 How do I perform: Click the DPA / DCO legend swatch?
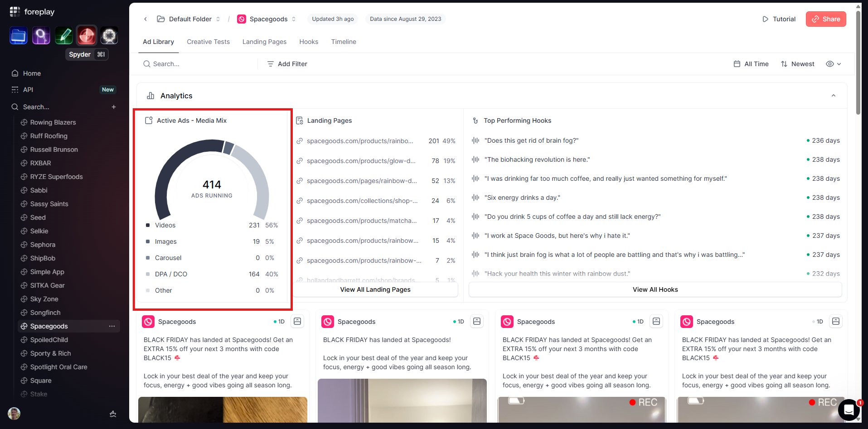(x=148, y=274)
